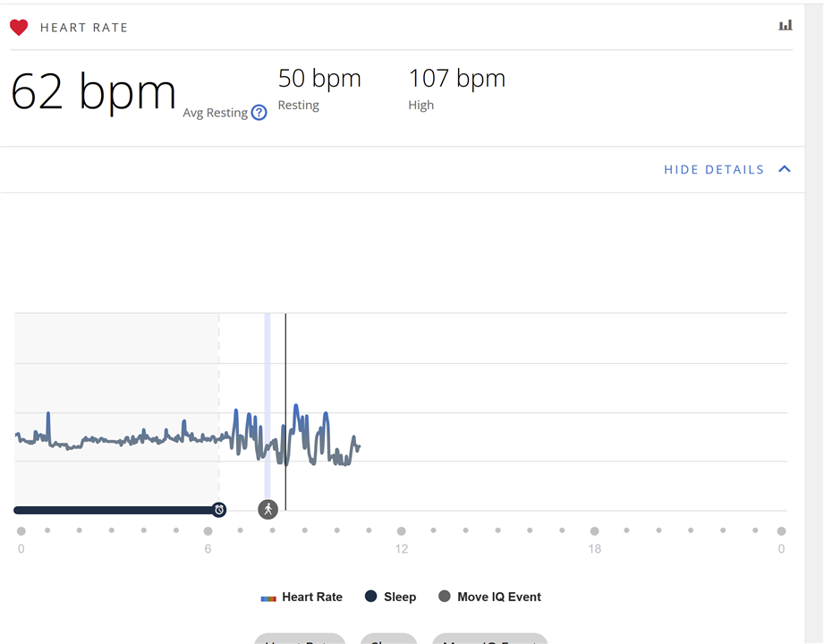This screenshot has width=824, height=644.
Task: Toggle Heart Rate series via legend label
Action: [311, 597]
